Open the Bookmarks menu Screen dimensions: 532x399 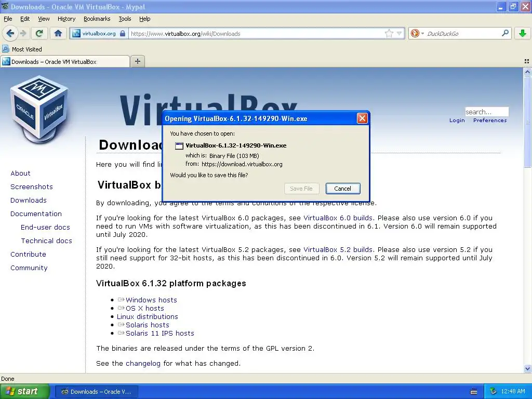pos(97,19)
